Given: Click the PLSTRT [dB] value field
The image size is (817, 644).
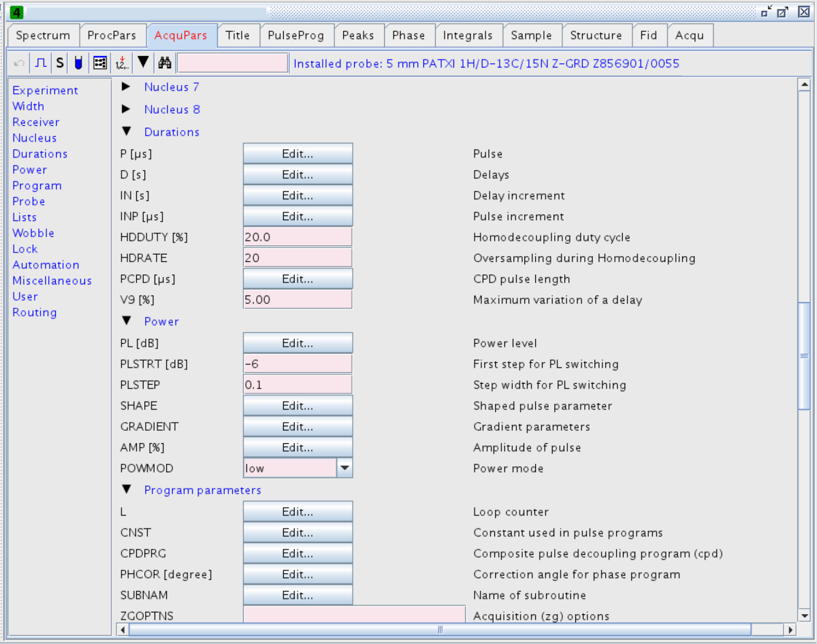Looking at the screenshot, I should click(x=298, y=364).
